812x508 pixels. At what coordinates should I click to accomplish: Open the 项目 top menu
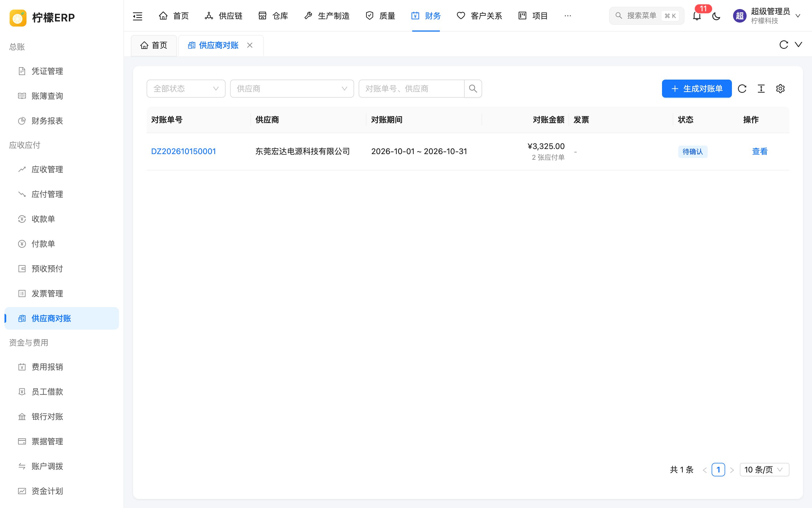pyautogui.click(x=533, y=16)
